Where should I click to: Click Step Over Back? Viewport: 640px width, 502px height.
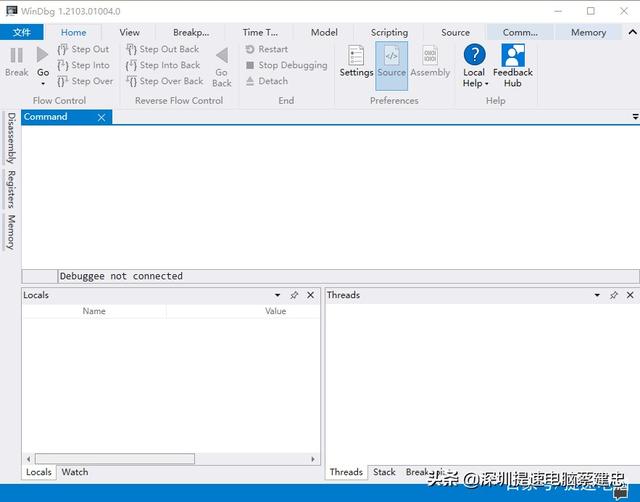[x=165, y=81]
